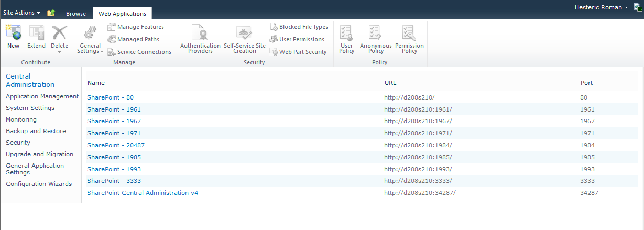Image resolution: width=644 pixels, height=230 pixels.
Task: Click the Delete web application icon
Action: [59, 33]
